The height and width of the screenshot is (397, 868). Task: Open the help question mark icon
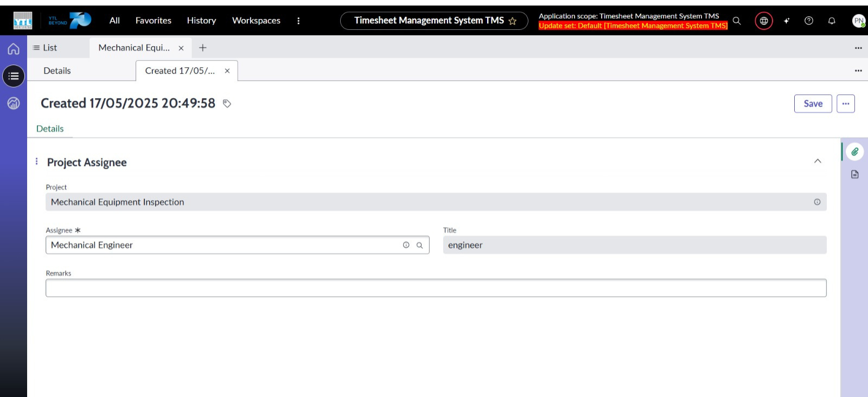coord(809,21)
